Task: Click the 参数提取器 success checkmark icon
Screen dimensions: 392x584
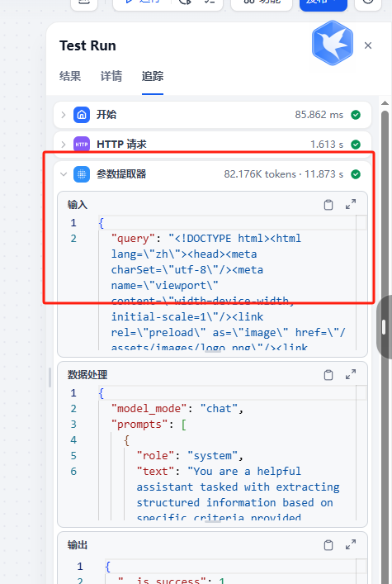Action: click(356, 174)
